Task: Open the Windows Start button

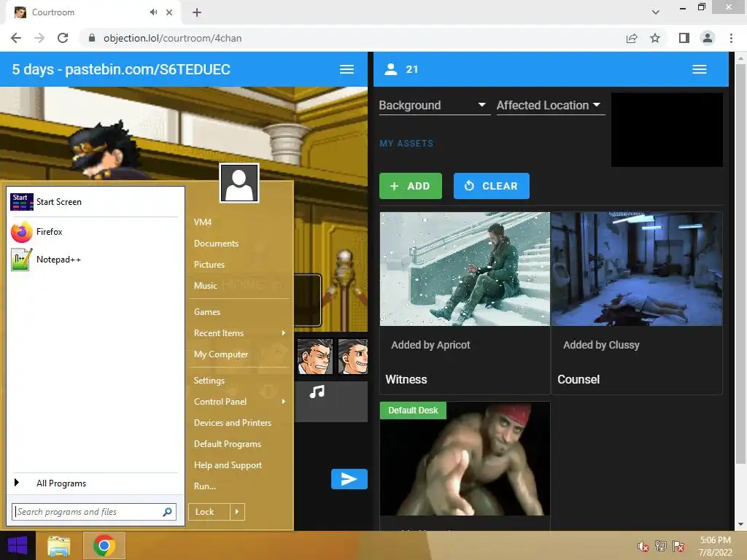Action: point(18,545)
